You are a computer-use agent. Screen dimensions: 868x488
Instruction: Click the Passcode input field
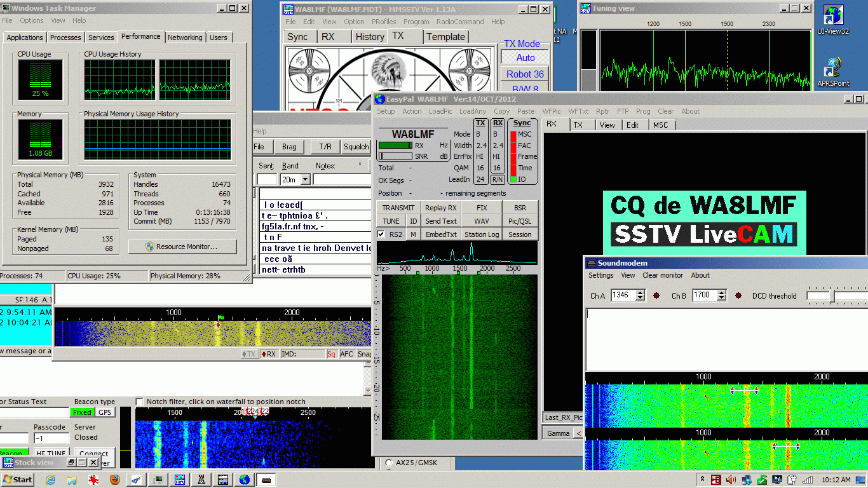(x=51, y=438)
